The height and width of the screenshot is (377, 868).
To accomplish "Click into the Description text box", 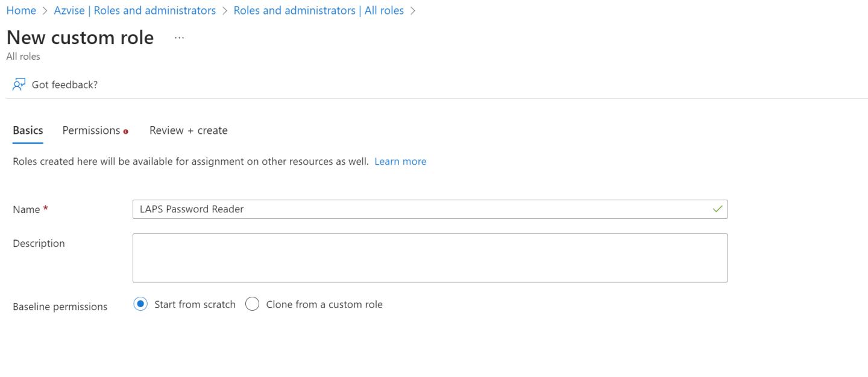I will coord(430,258).
